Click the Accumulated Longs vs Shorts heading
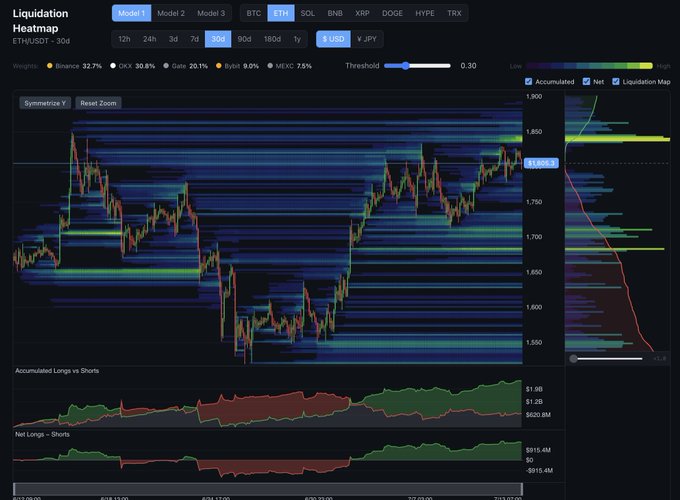 coord(57,371)
